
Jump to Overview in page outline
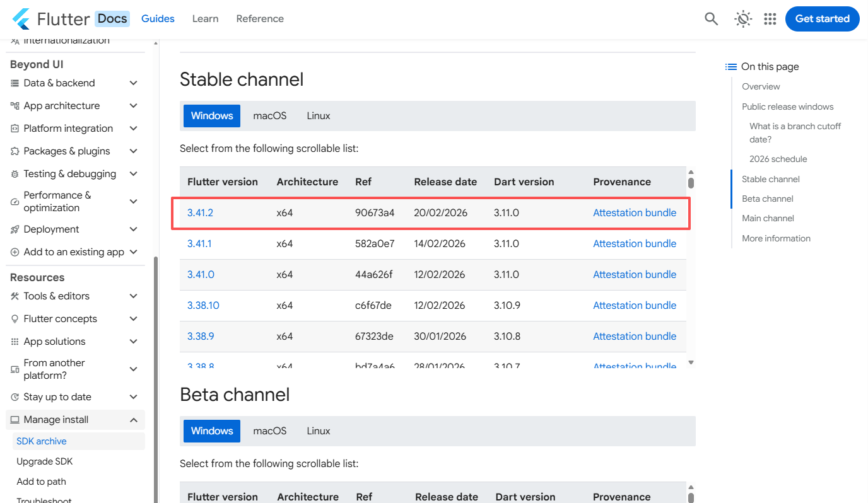point(761,86)
